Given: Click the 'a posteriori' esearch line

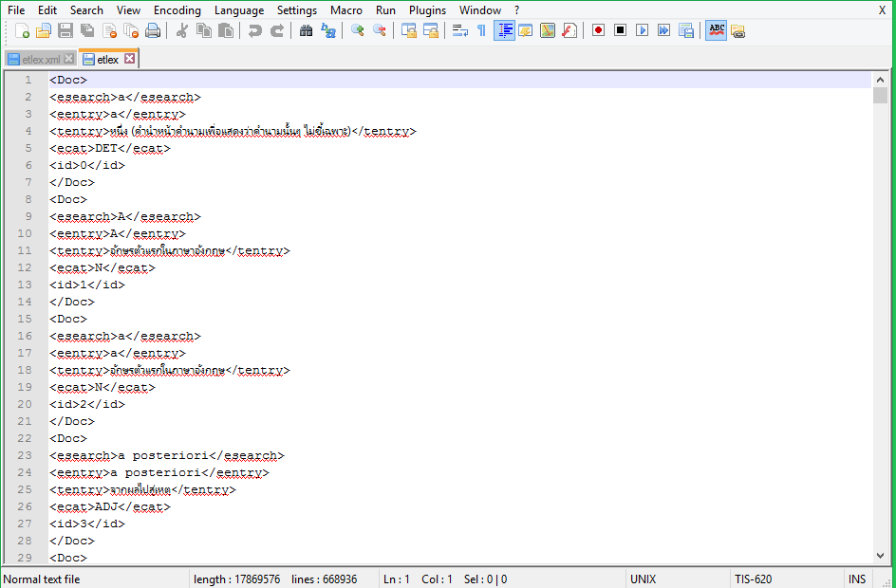Looking at the screenshot, I should tap(167, 455).
